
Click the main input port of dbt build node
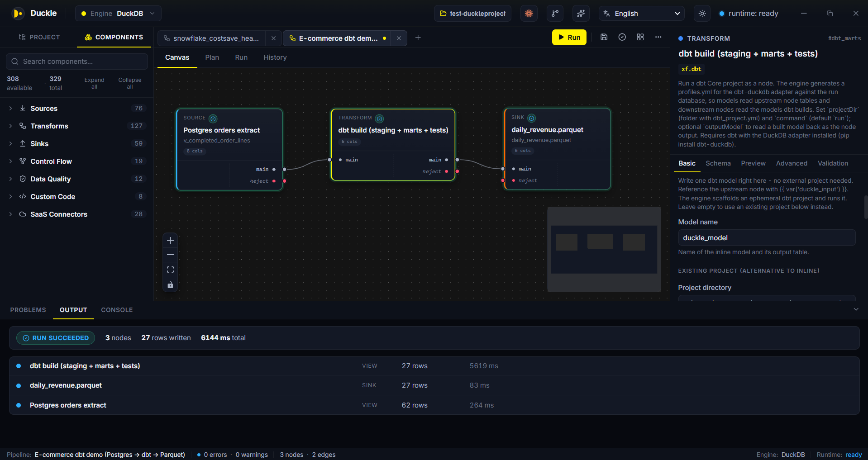(330, 160)
